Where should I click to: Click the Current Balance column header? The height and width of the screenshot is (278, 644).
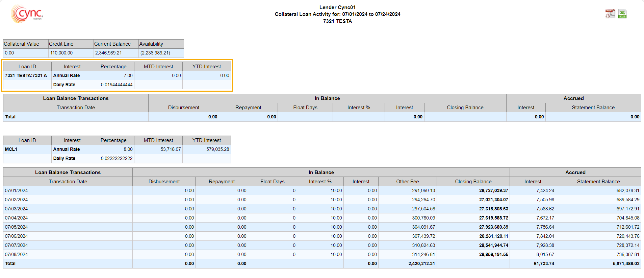112,44
